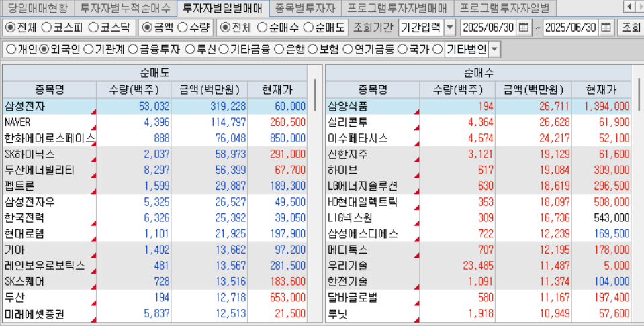Select 메디톡스 stock row
Image resolution: width=644 pixels, height=326 pixels.
pyautogui.click(x=479, y=250)
